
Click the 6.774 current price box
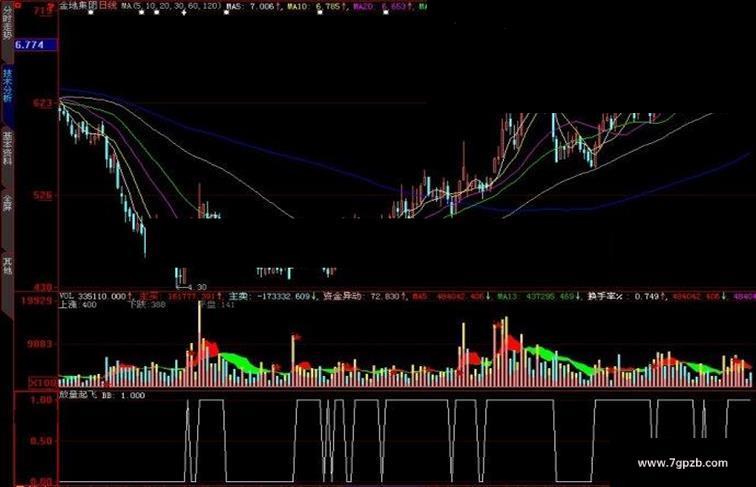[x=36, y=45]
